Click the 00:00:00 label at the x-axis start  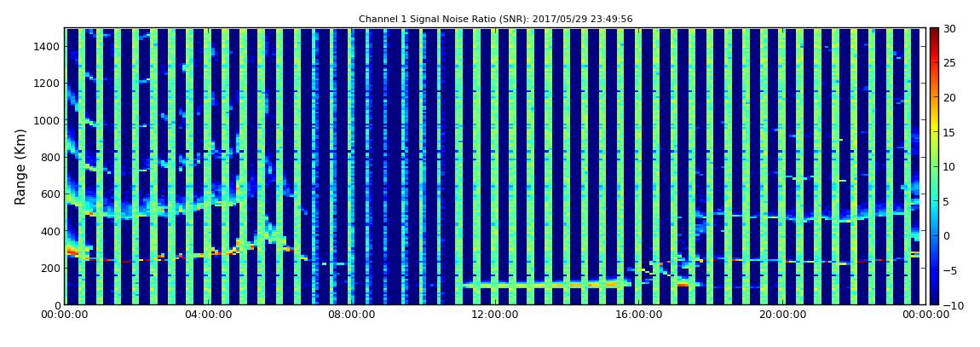(65, 315)
